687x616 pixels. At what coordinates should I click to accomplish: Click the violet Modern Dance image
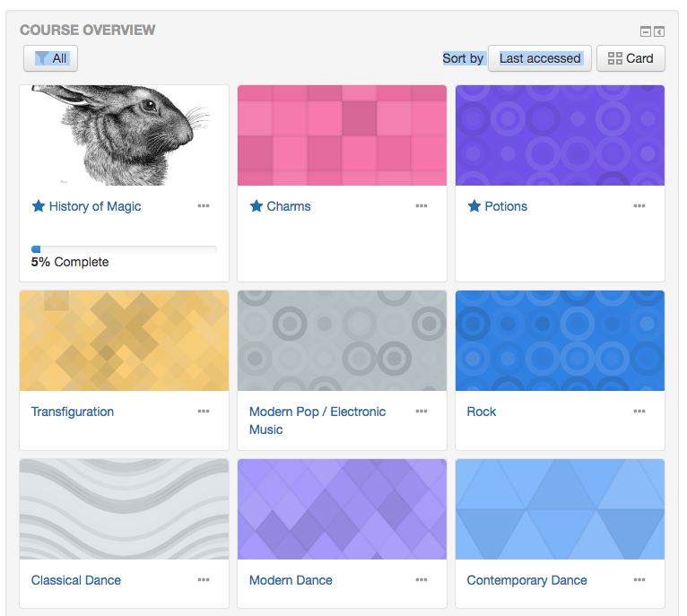pos(343,509)
